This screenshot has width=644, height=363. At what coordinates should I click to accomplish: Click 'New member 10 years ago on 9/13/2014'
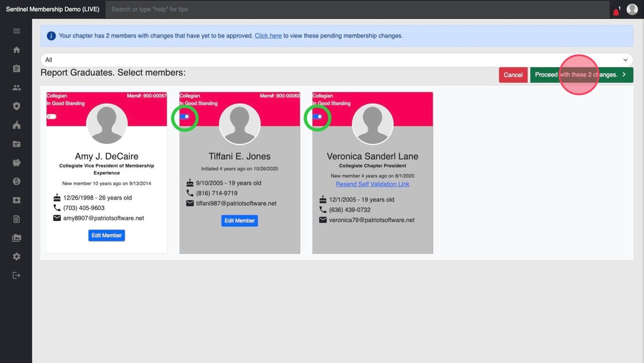pos(106,184)
